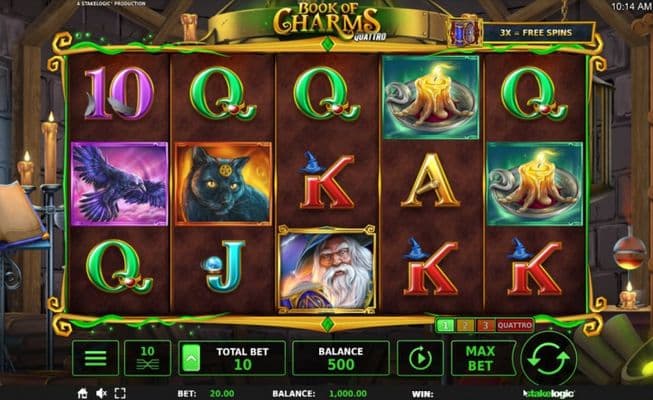653x400 pixels.
Task: Click the black cat symbol
Action: pyautogui.click(x=223, y=184)
